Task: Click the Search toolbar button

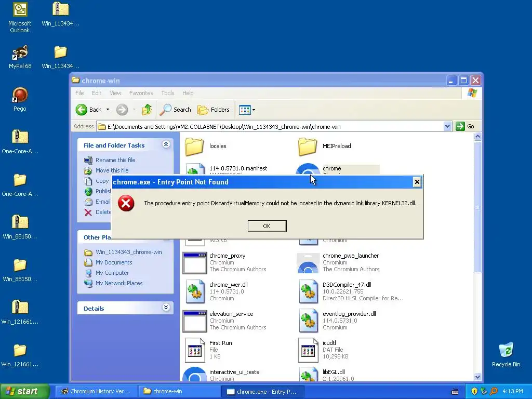Action: click(x=176, y=110)
